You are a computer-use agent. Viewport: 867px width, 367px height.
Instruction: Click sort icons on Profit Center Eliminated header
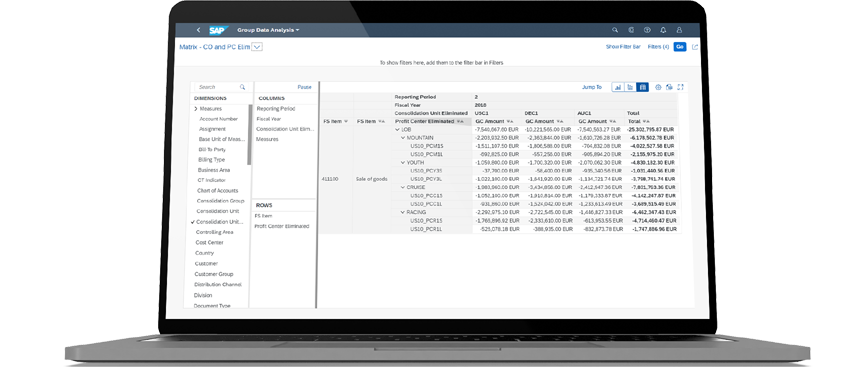460,121
